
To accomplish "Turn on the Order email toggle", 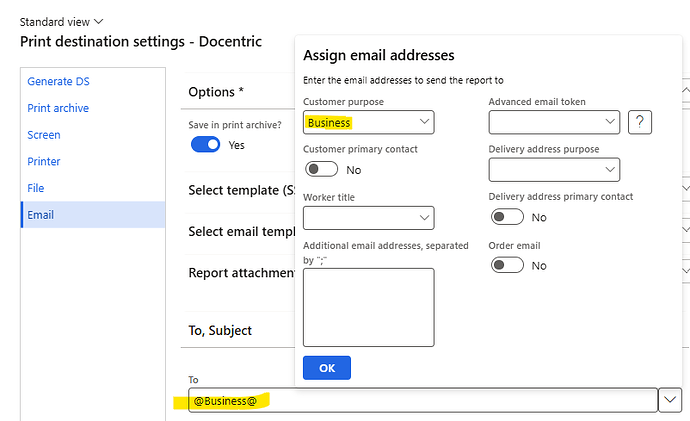I will 507,265.
